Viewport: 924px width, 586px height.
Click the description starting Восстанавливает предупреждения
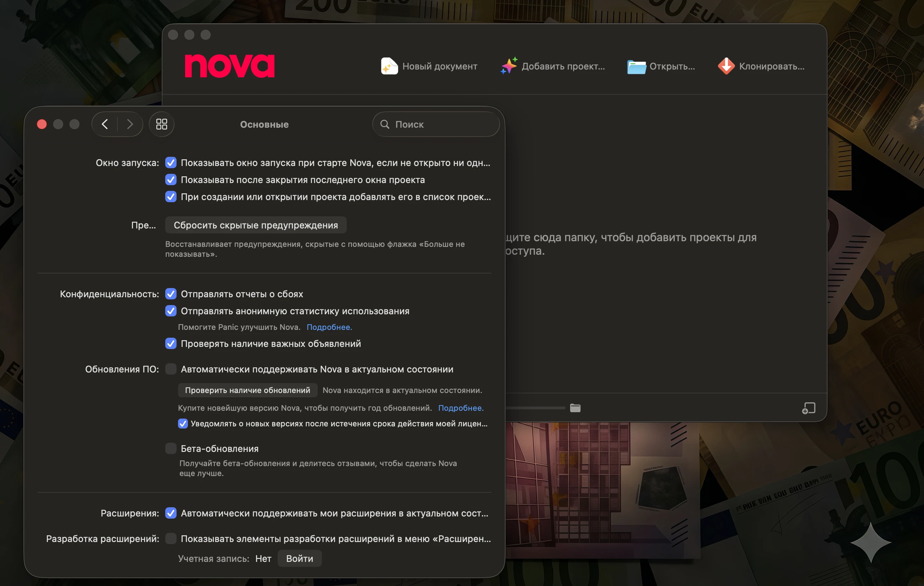[x=315, y=249]
